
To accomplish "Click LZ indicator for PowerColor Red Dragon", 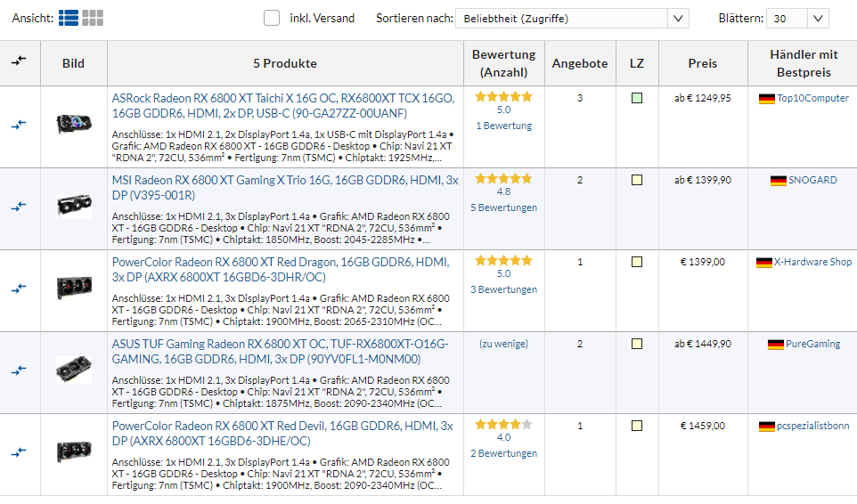I will [637, 262].
